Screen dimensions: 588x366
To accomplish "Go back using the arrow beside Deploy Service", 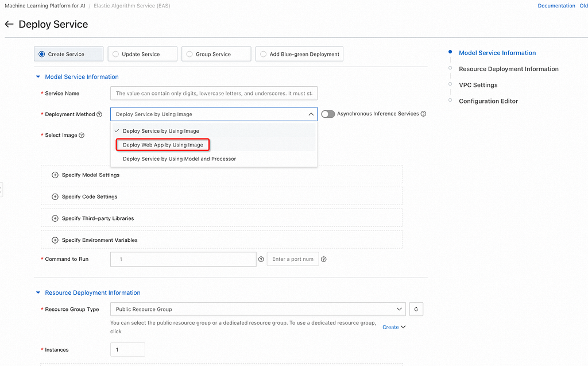I will coord(9,24).
